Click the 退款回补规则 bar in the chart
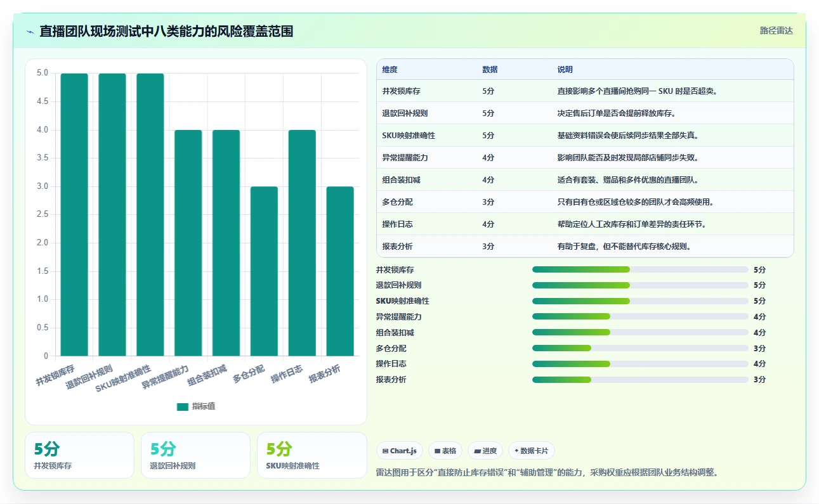Viewport: 819px width, 504px height. [x=112, y=214]
